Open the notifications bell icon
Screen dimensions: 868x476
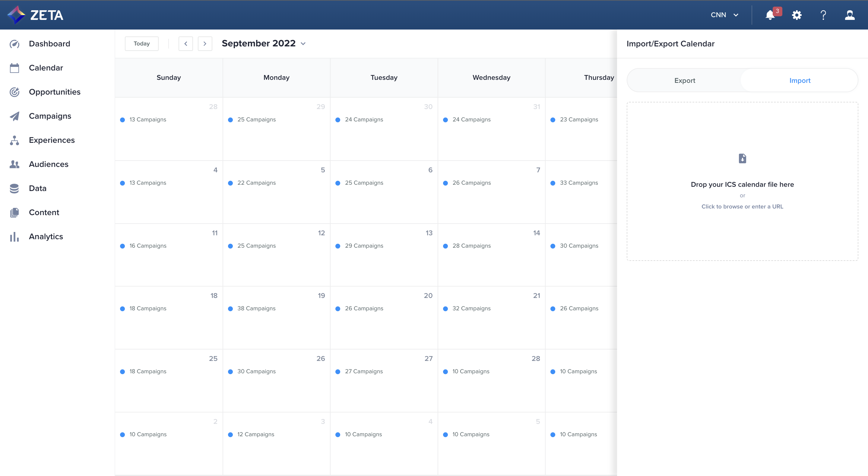(770, 15)
